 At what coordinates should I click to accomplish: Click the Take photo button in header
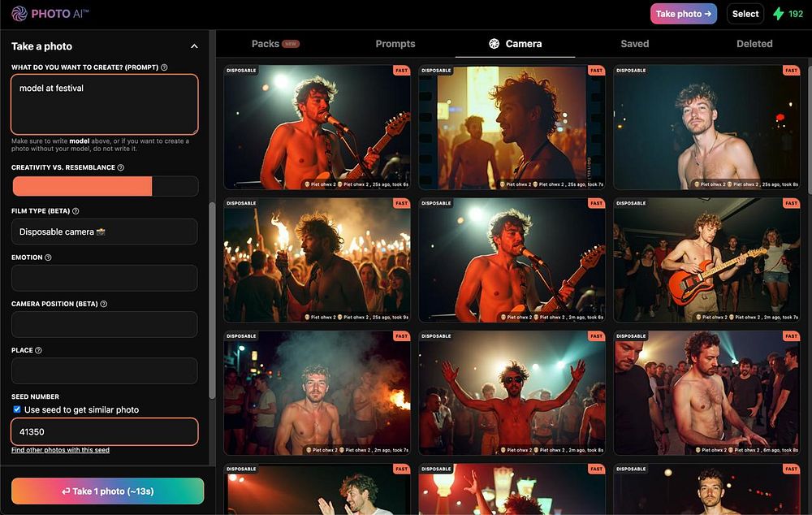684,14
